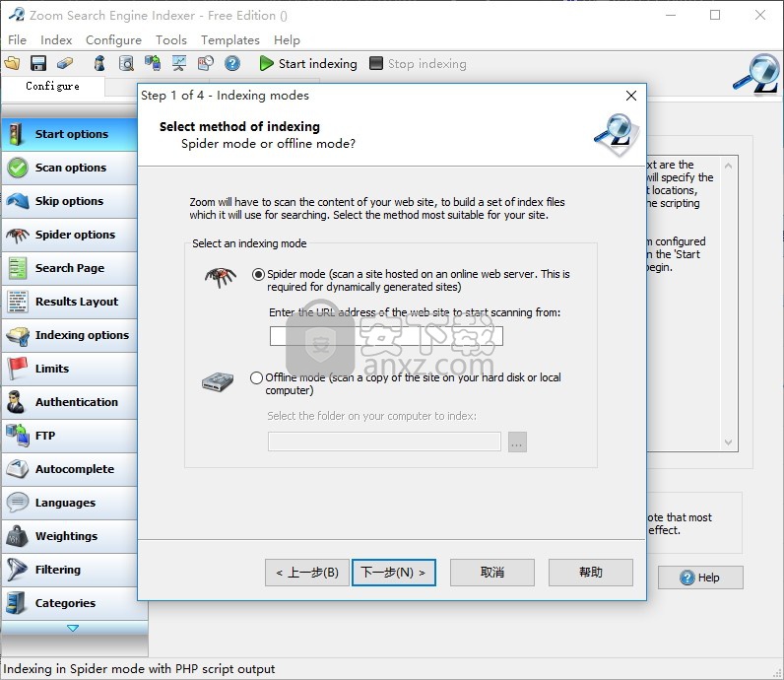The height and width of the screenshot is (680, 784).
Task: Open the Templates menu
Action: (x=230, y=40)
